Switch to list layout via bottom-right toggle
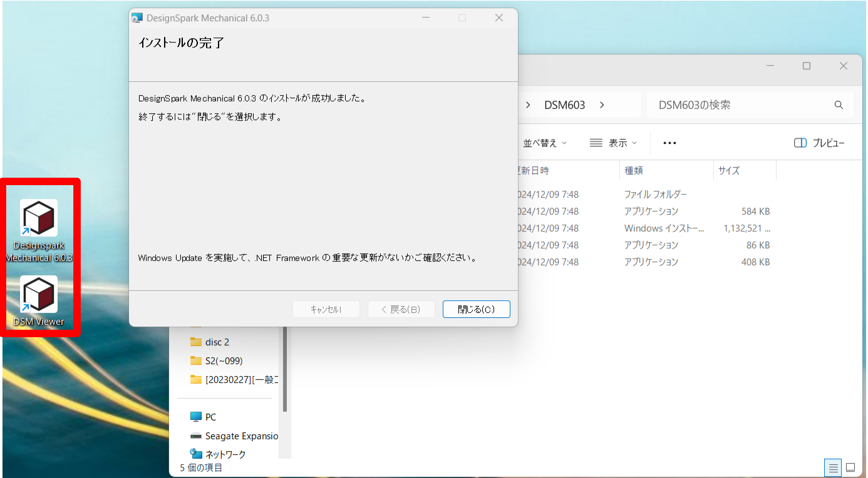This screenshot has width=868, height=478. [833, 467]
